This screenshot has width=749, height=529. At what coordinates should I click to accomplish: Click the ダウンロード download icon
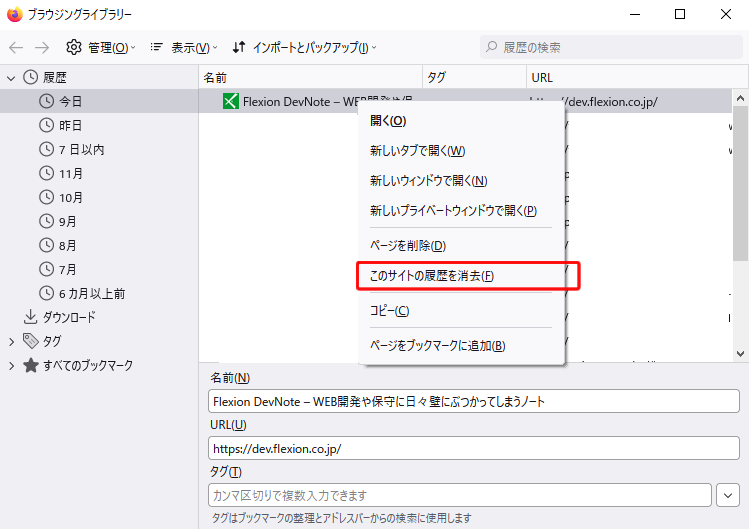click(x=31, y=317)
